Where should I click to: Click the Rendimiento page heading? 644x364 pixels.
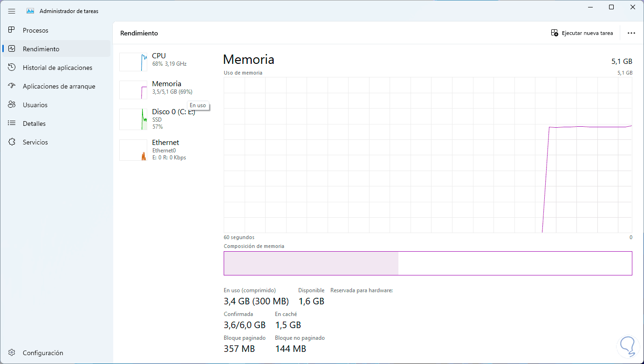click(139, 33)
